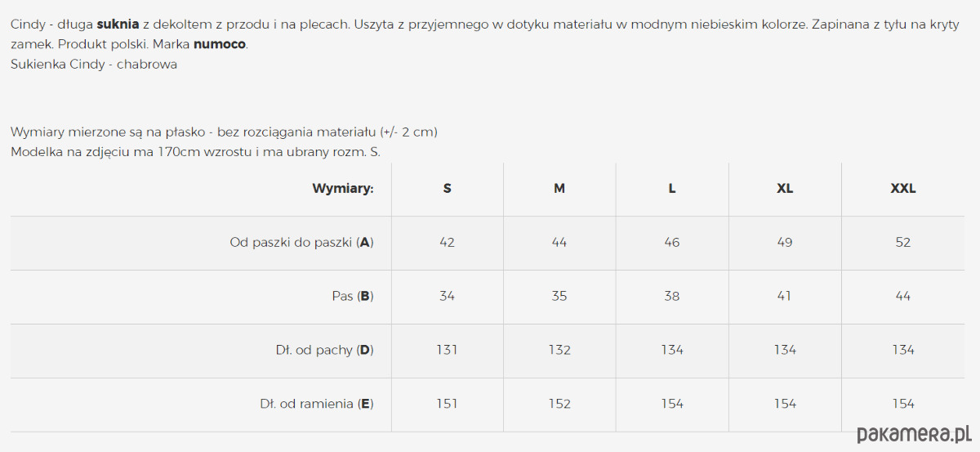Click the 'Dł. od ramienia (E)' row label
Screen dimensions: 980x452
317,405
